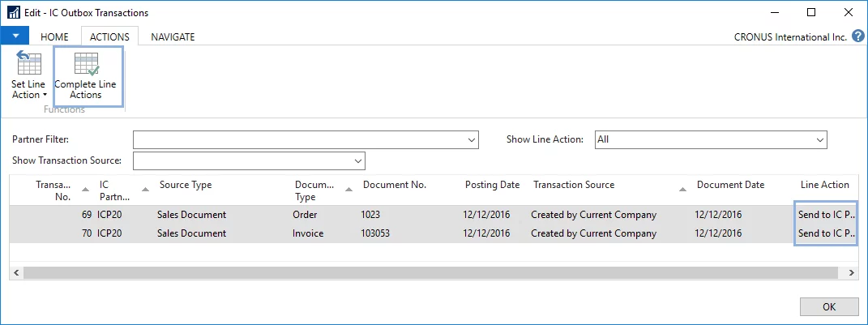Open the Help question mark icon

point(857,36)
